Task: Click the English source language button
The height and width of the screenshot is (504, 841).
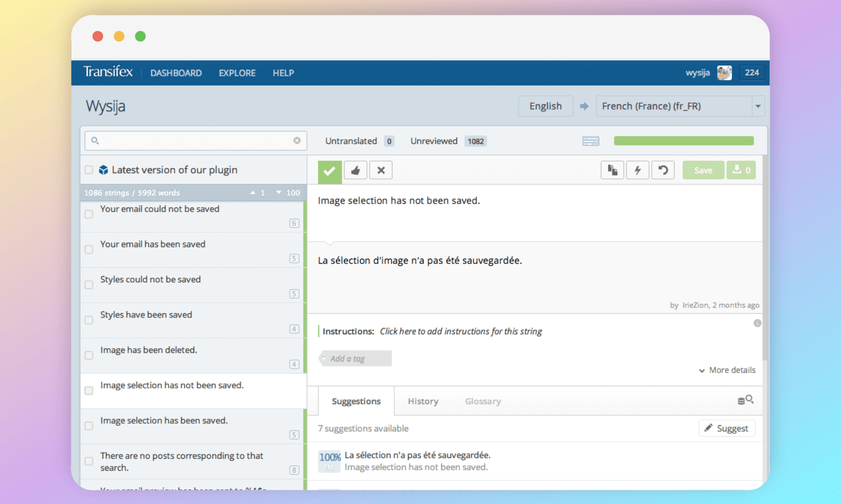Action: tap(545, 106)
